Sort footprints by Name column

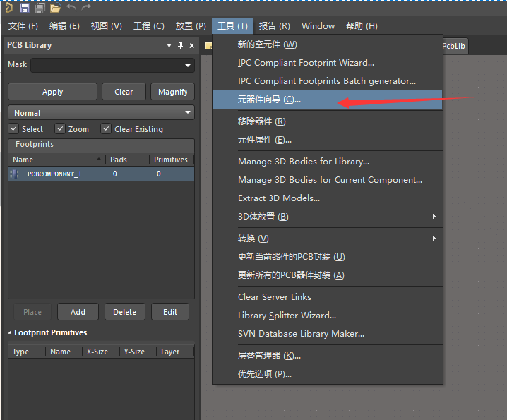click(56, 160)
